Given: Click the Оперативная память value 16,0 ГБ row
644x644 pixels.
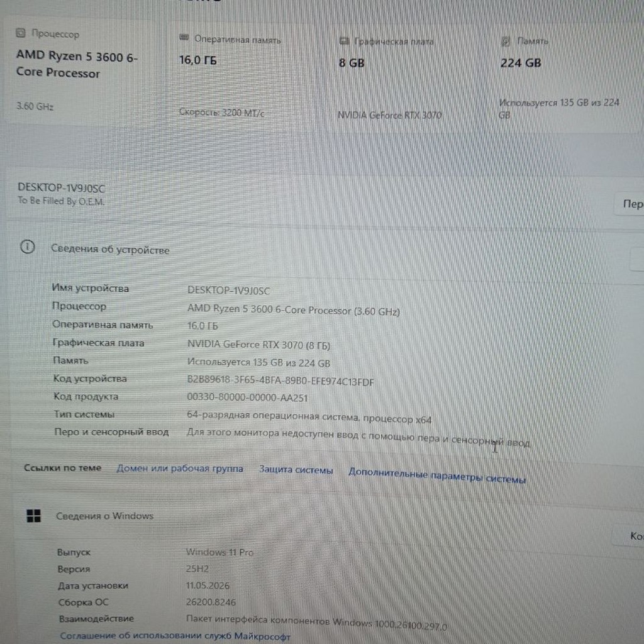Looking at the screenshot, I should pyautogui.click(x=203, y=326).
